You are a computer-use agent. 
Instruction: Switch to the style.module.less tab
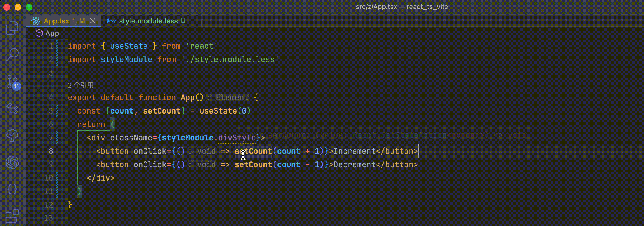click(x=148, y=21)
